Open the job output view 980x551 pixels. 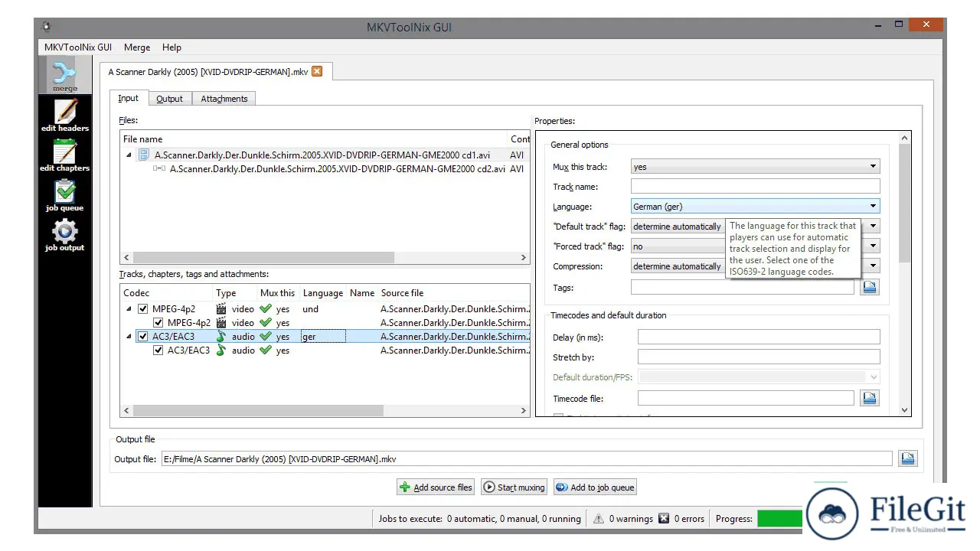point(65,235)
